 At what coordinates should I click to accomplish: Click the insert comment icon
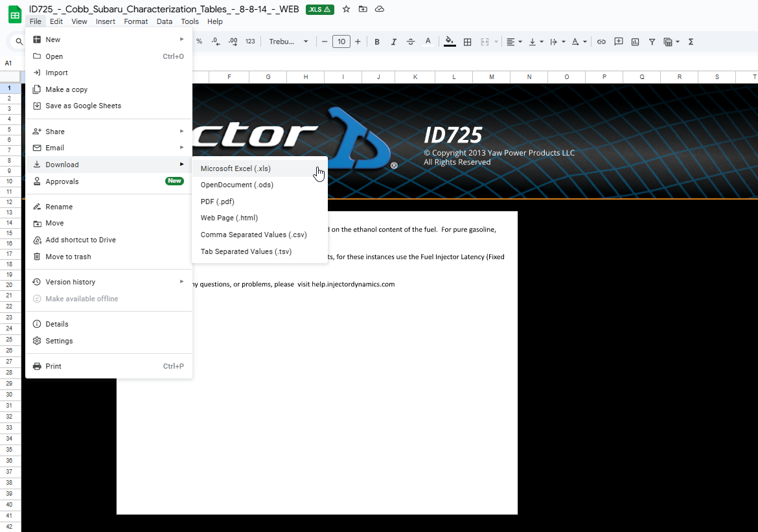618,41
